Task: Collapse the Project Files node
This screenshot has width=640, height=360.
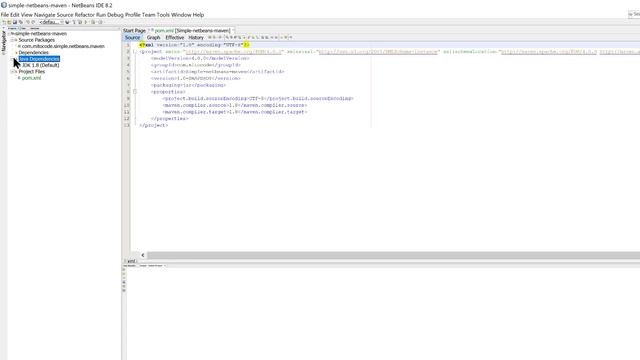Action: [x=13, y=72]
